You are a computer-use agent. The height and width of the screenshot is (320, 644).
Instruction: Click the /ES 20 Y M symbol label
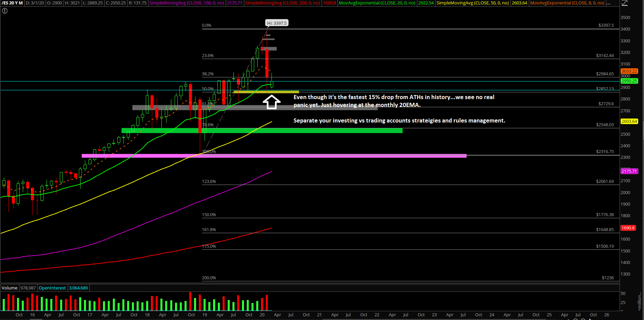coord(12,3)
